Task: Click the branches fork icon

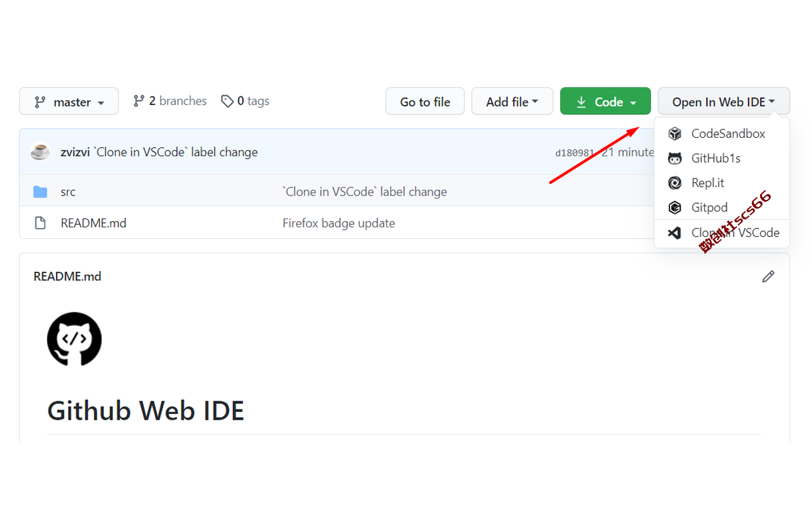Action: [139, 101]
